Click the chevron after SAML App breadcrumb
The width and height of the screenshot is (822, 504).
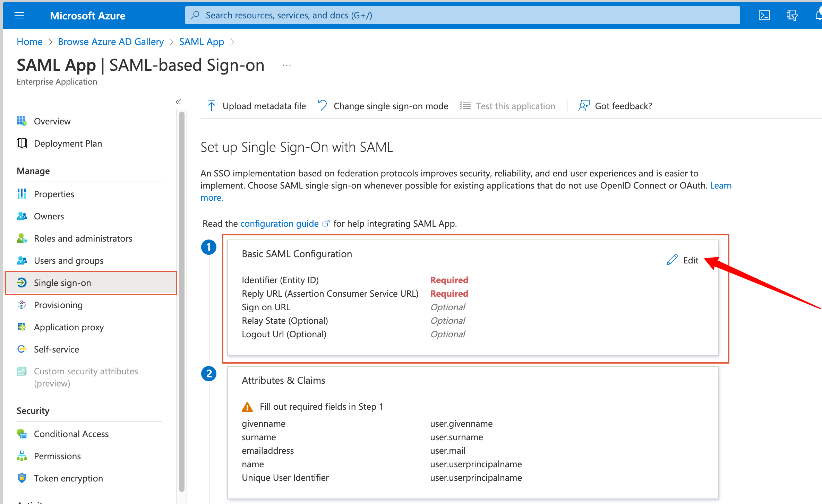tap(232, 42)
